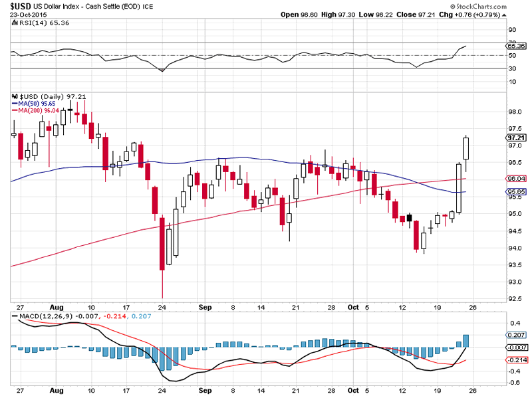Click the red MA(200) legend line marker
This screenshot has width=532, height=396.
click(x=15, y=110)
